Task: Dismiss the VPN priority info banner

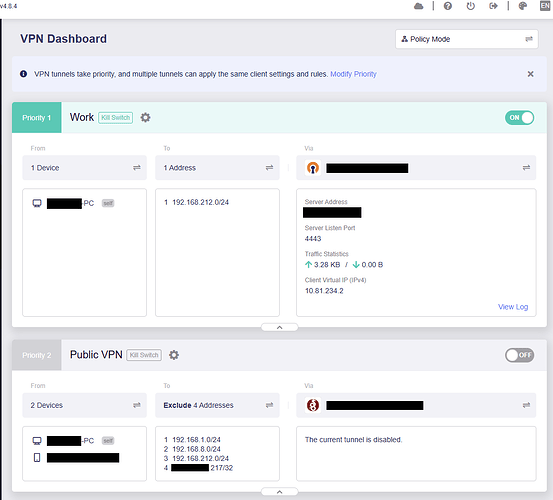Action: tap(530, 74)
